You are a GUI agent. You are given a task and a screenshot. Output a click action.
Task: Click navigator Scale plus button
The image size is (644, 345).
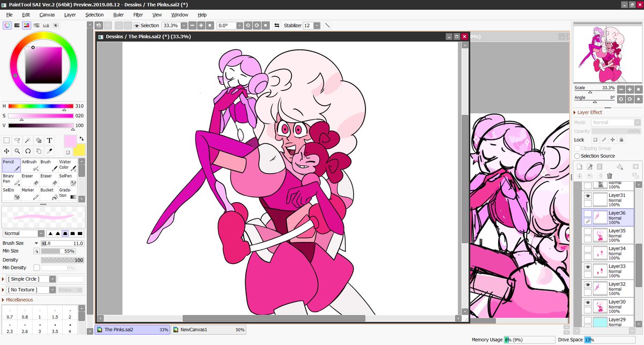pyautogui.click(x=630, y=89)
